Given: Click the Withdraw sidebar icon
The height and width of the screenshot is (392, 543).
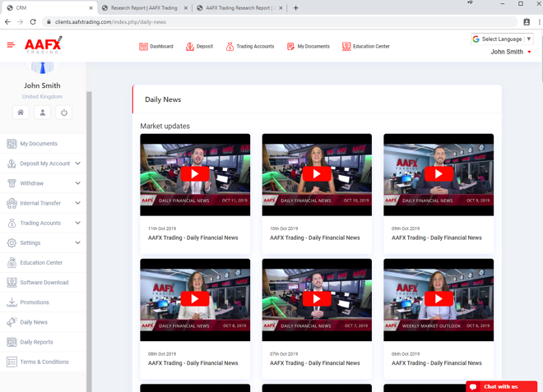Looking at the screenshot, I should click(12, 183).
